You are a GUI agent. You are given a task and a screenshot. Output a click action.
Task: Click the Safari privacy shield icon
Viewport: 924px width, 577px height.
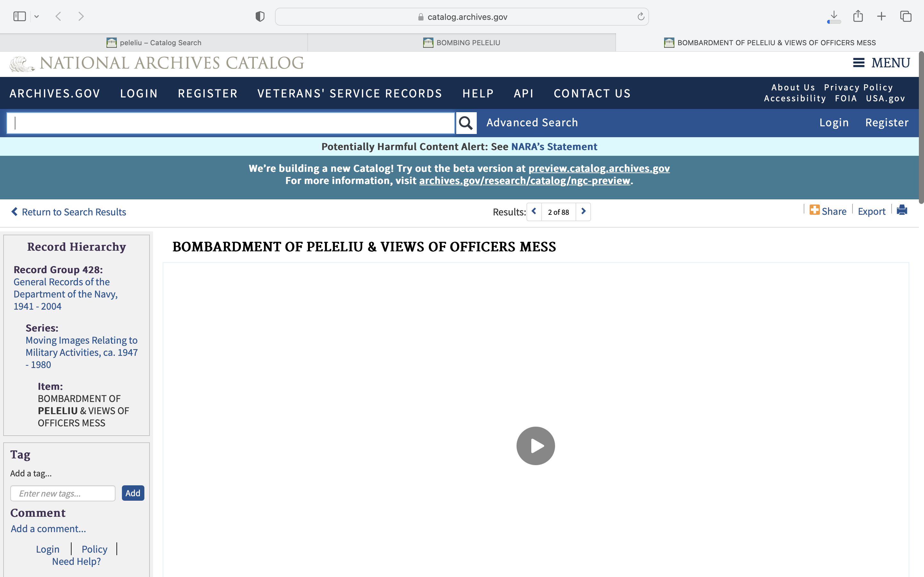pyautogui.click(x=260, y=16)
